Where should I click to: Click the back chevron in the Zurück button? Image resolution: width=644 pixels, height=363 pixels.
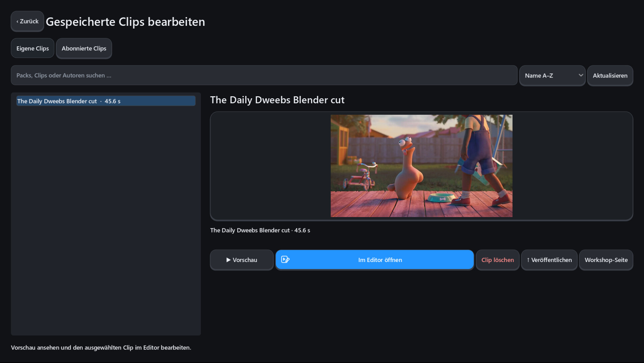[x=17, y=21]
